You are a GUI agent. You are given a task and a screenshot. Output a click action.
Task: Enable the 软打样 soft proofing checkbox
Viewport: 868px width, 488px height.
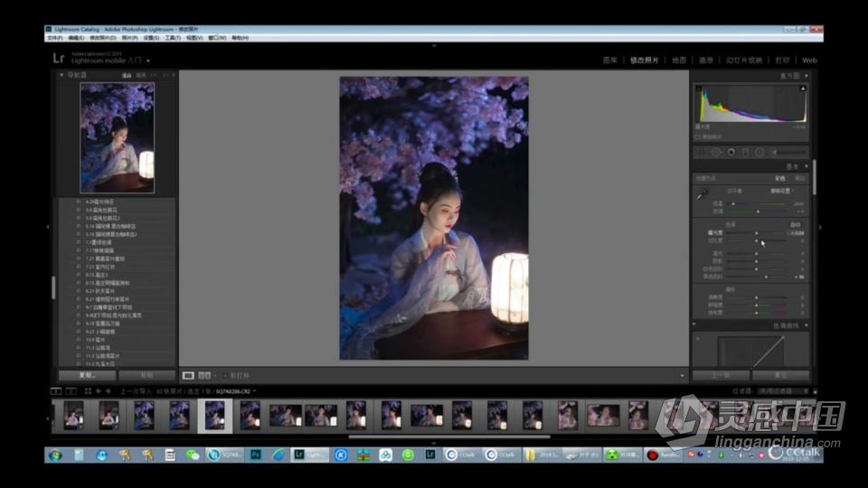225,376
